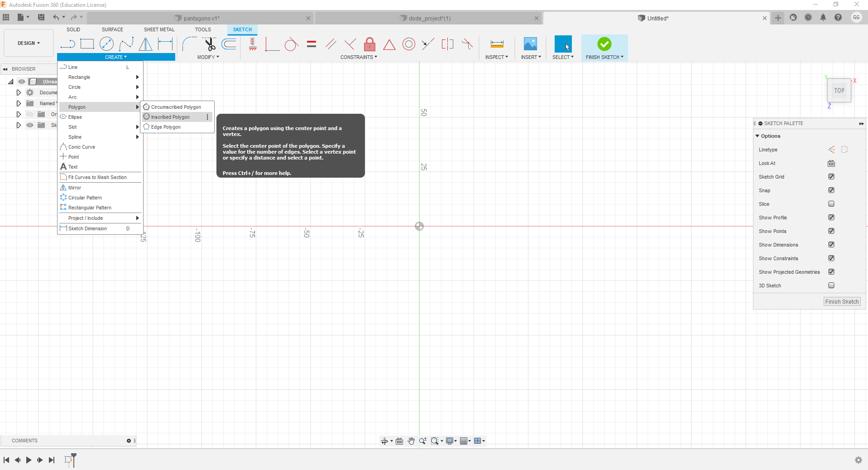Click the green Finish Sketch checkmark
This screenshot has height=470, width=868.
(x=604, y=44)
